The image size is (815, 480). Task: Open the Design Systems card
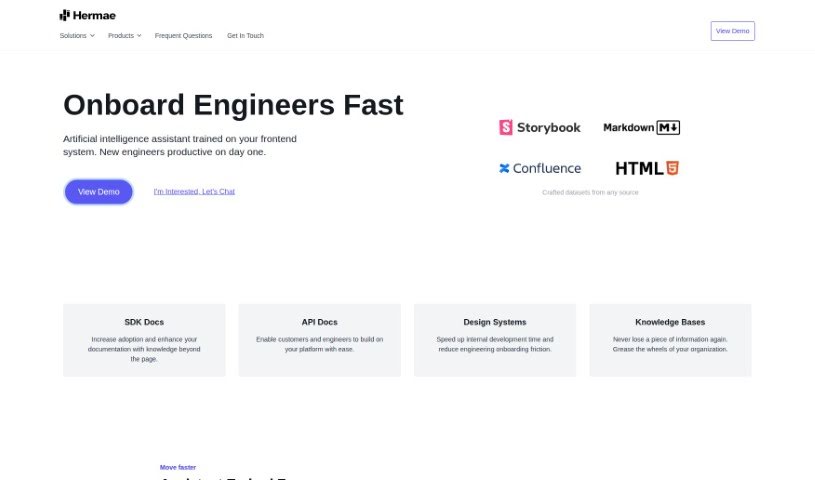coord(494,340)
